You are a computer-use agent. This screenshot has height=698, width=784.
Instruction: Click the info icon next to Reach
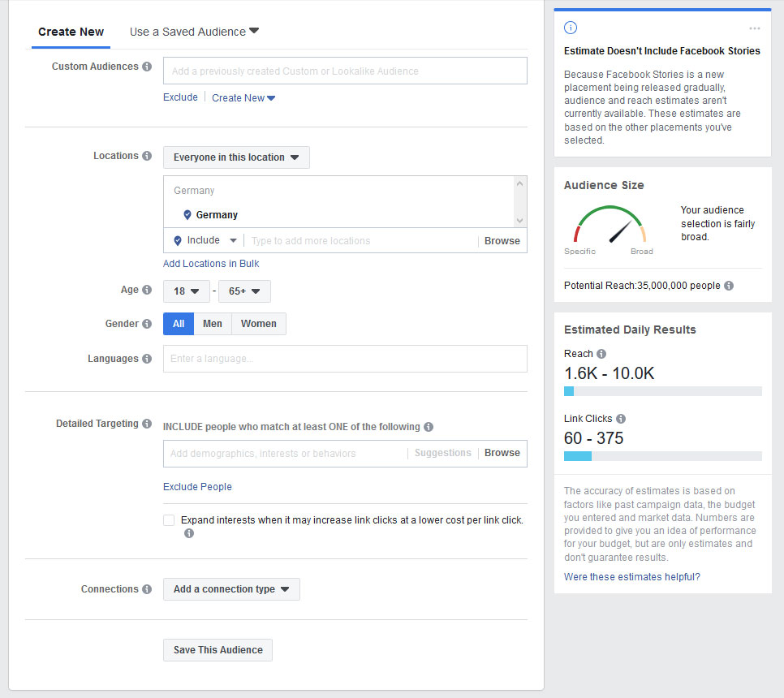(x=601, y=354)
